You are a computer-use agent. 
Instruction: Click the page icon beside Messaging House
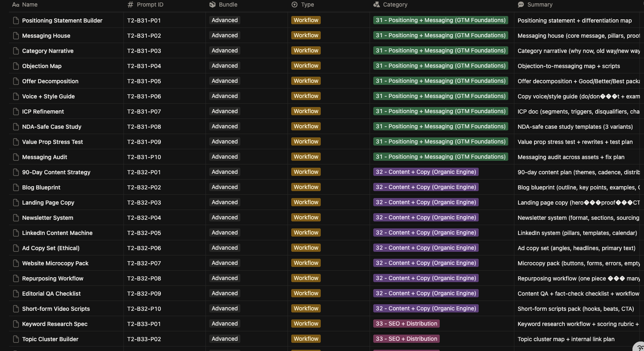15,35
